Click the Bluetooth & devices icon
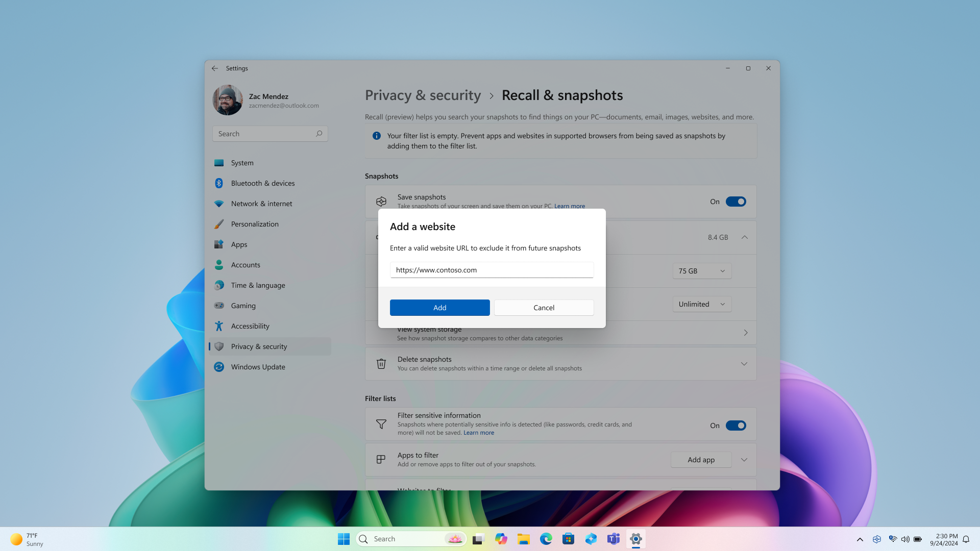The height and width of the screenshot is (551, 980). (219, 183)
